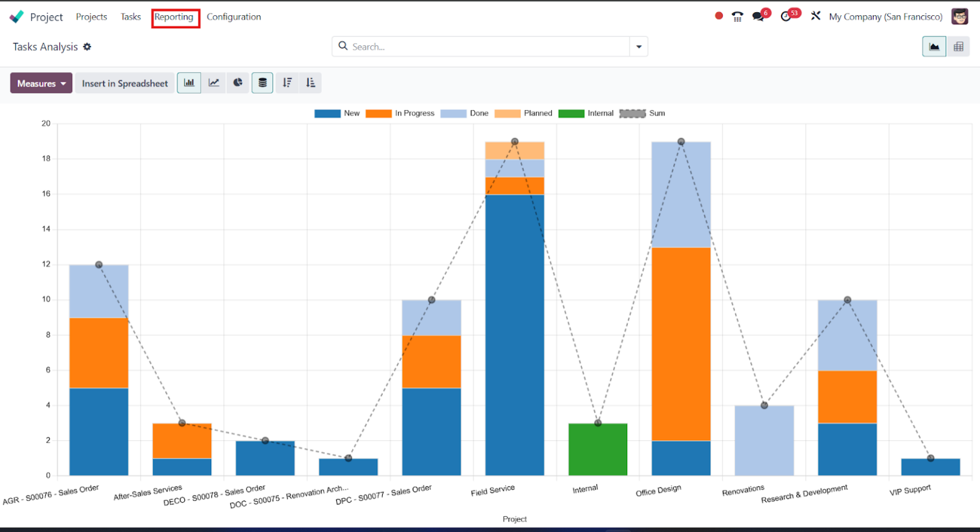Toggle stacked bars with the database icon
The height and width of the screenshot is (532, 980).
point(262,82)
